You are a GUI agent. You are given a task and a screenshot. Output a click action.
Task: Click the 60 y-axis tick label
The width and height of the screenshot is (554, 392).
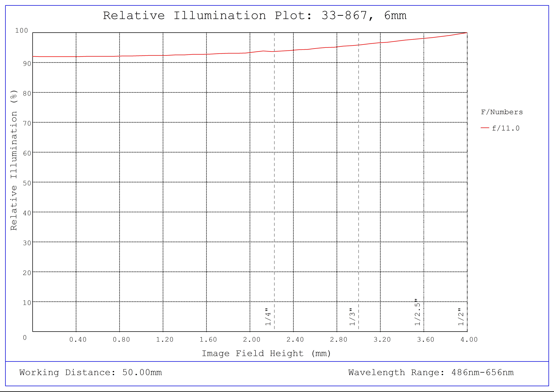point(27,153)
